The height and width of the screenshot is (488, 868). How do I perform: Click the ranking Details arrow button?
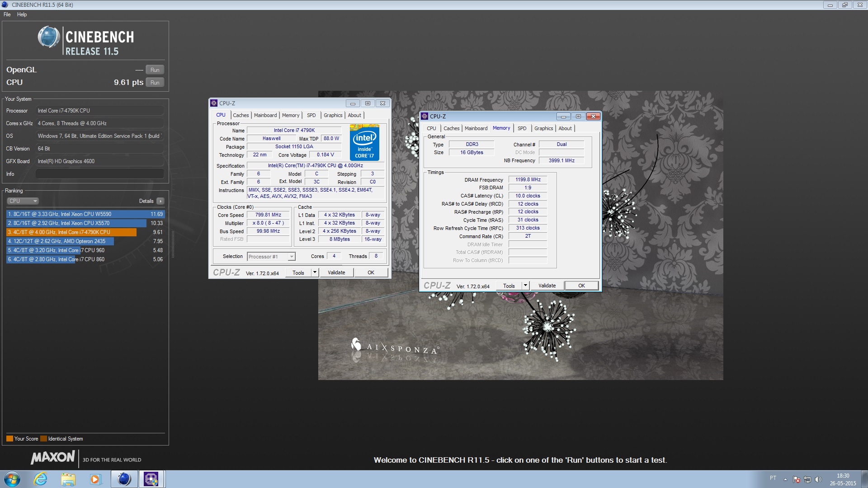tap(160, 201)
